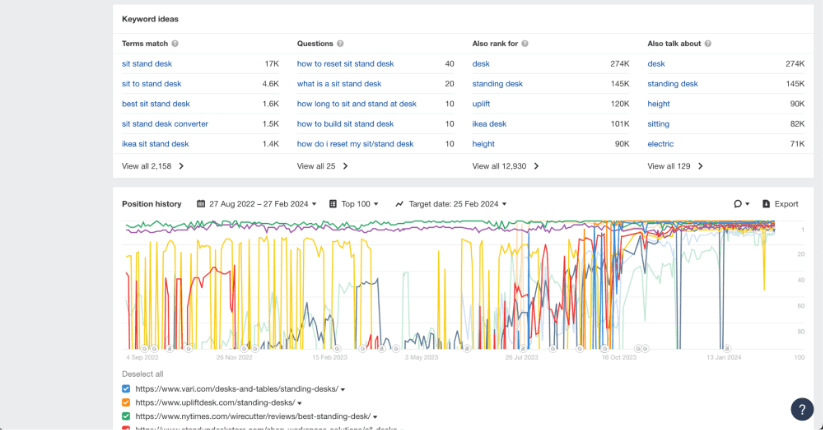The width and height of the screenshot is (823, 430).
Task: Click 'Deselect all' above the URL list
Action: 141,373
